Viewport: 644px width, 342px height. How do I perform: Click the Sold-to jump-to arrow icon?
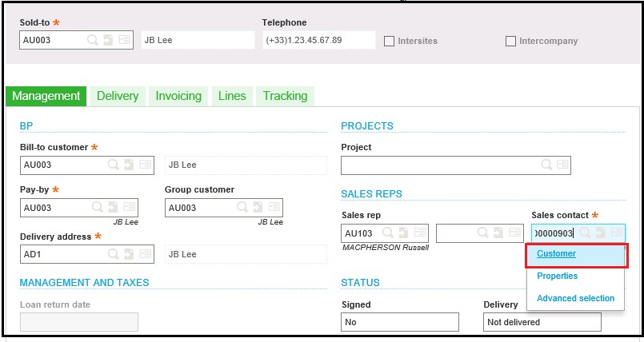click(x=108, y=40)
